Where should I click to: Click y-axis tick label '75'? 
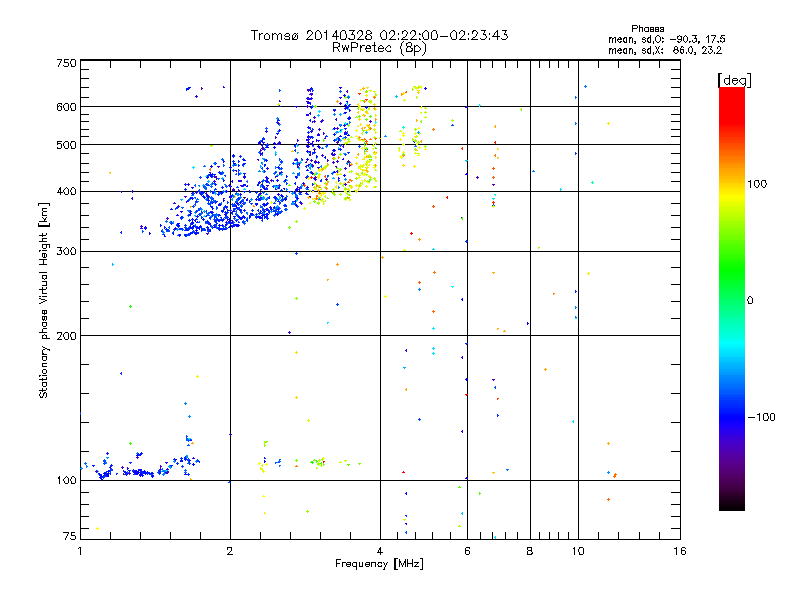pyautogui.click(x=70, y=536)
